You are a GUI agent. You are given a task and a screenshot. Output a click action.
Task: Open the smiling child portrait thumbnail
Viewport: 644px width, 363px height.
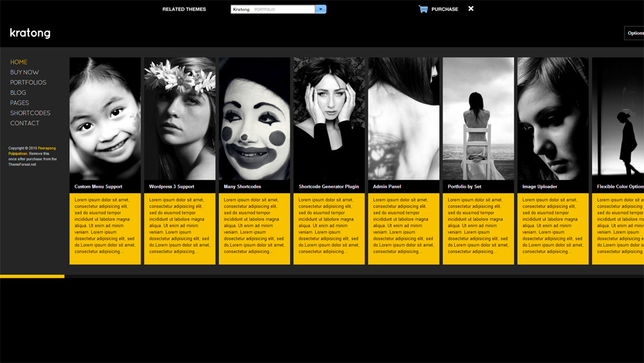[x=105, y=118]
